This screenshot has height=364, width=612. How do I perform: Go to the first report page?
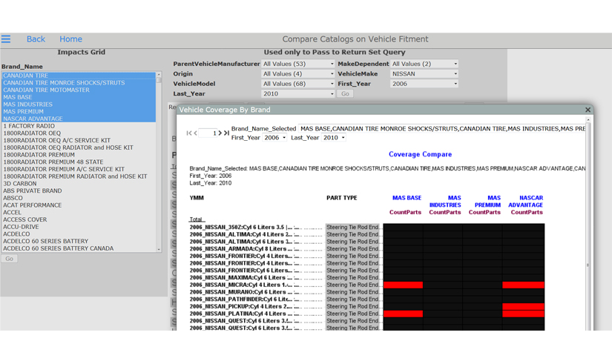coord(188,133)
